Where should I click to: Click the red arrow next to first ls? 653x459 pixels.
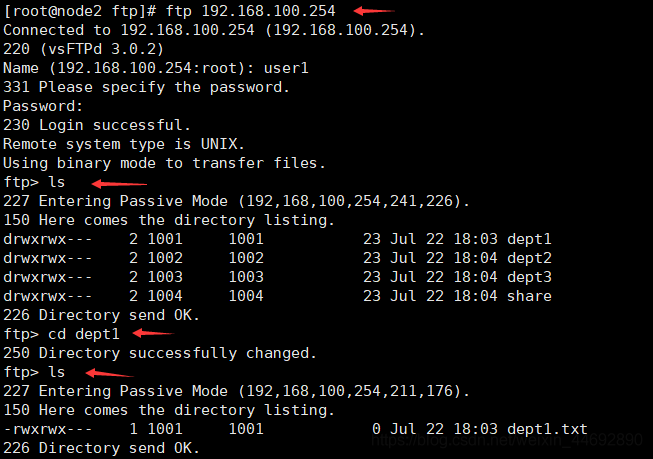coord(119,183)
